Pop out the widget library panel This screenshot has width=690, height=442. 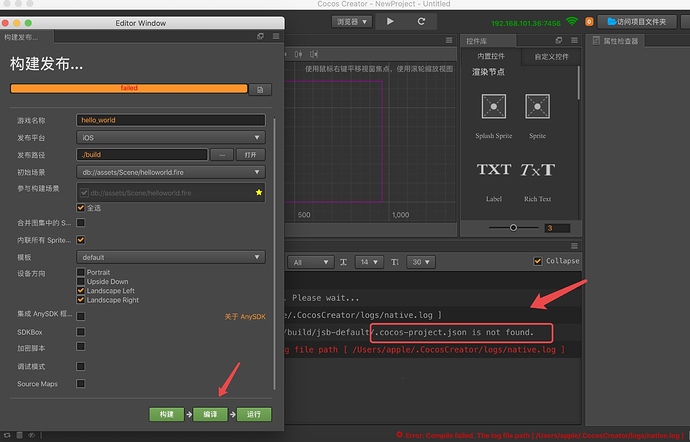pos(559,41)
